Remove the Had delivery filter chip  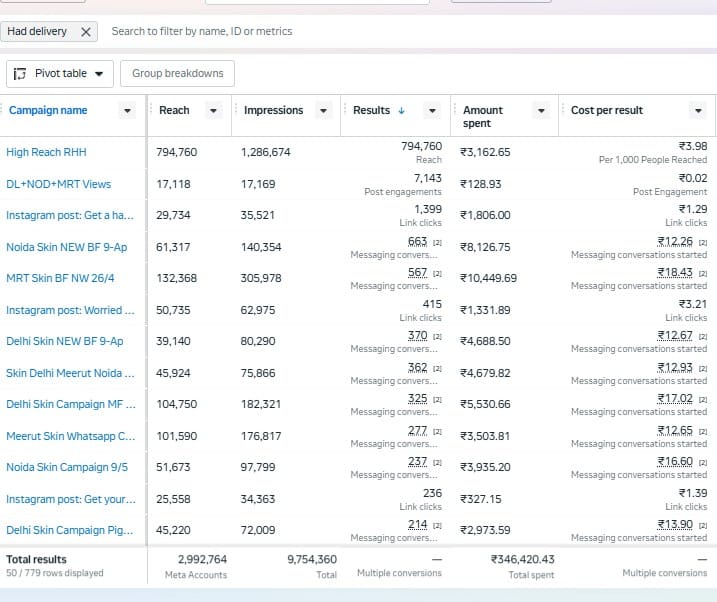tap(86, 32)
